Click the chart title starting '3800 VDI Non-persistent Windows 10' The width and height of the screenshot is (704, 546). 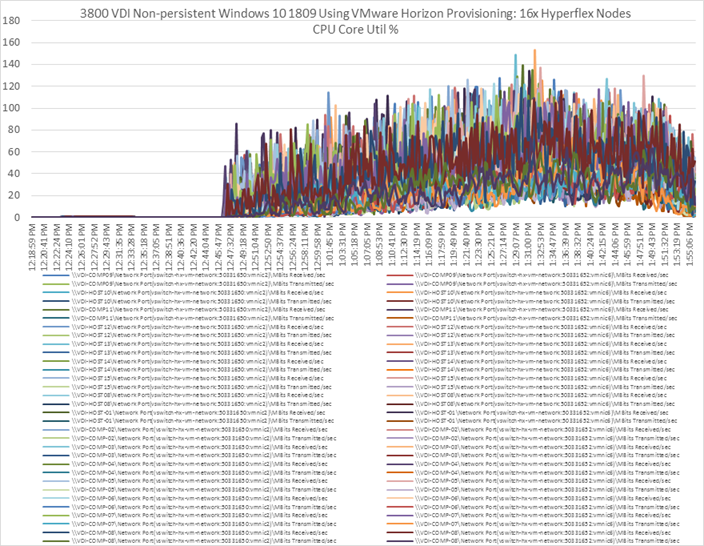click(x=355, y=13)
